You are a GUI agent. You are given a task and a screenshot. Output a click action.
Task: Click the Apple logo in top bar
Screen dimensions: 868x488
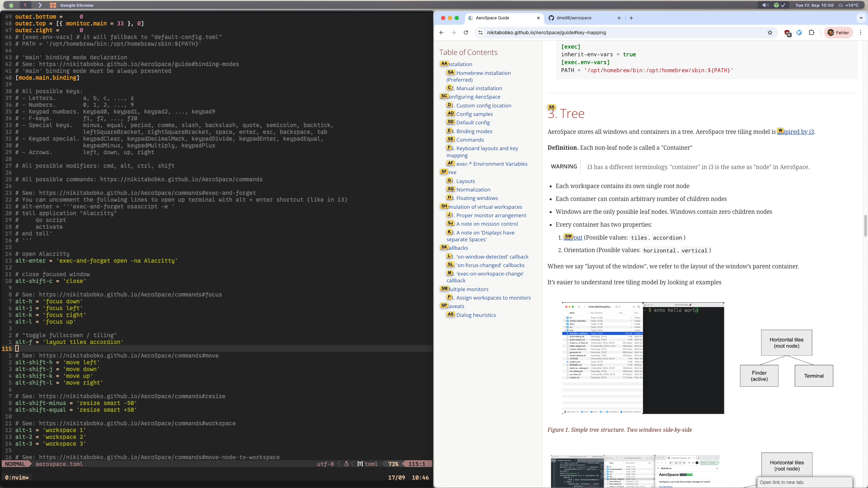(x=11, y=5)
